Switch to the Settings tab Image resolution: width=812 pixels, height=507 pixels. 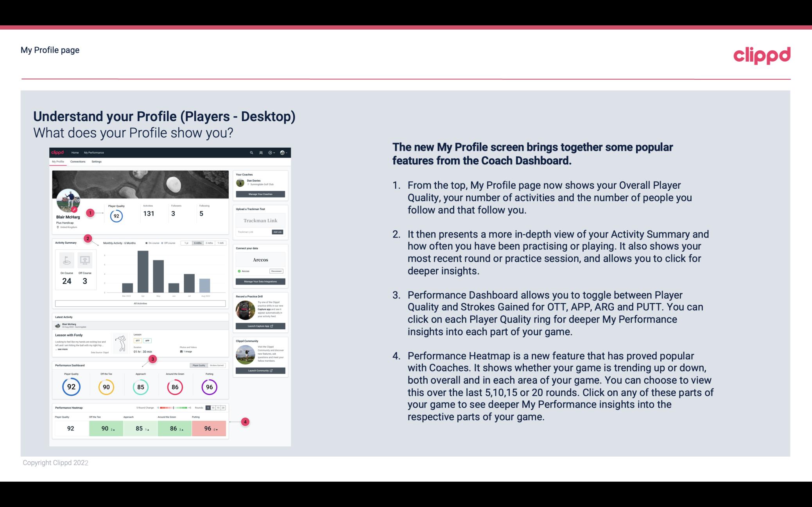[97, 162]
